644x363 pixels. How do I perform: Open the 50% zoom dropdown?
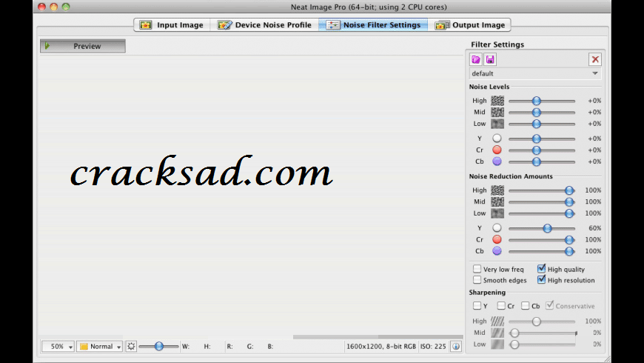click(x=58, y=347)
